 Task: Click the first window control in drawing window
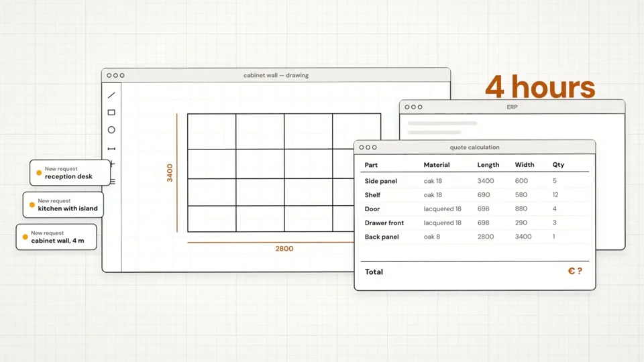click(x=109, y=76)
